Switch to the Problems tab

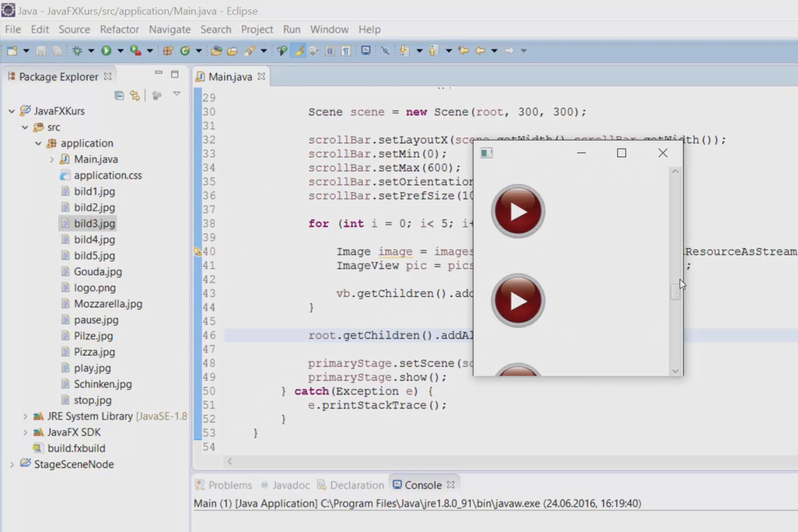231,485
